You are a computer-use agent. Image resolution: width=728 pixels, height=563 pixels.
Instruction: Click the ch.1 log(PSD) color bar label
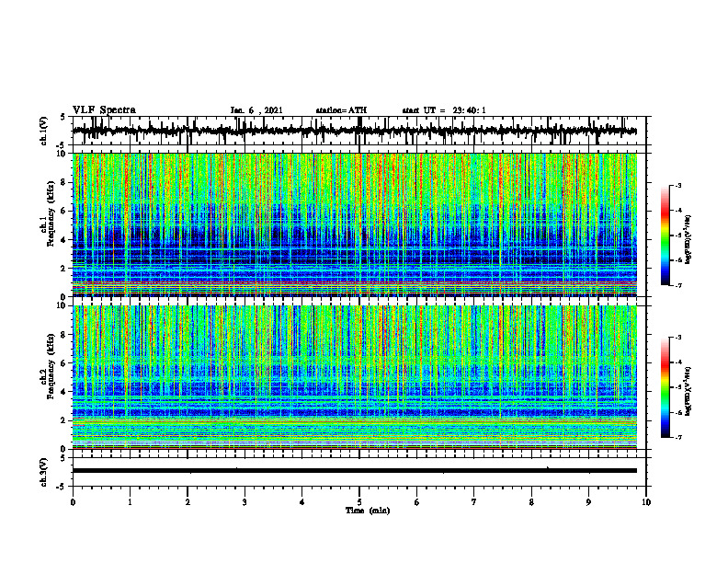tap(688, 239)
